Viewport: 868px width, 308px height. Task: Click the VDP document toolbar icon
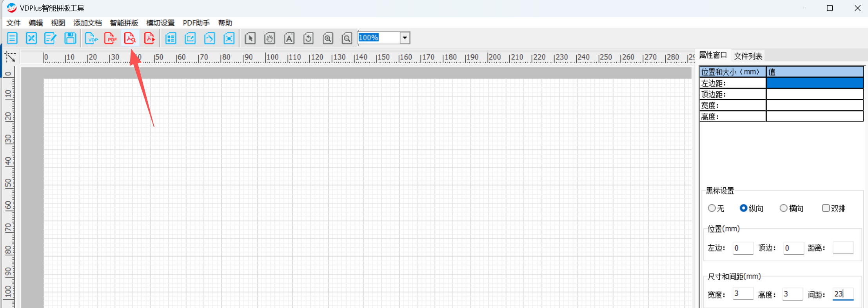[91, 38]
